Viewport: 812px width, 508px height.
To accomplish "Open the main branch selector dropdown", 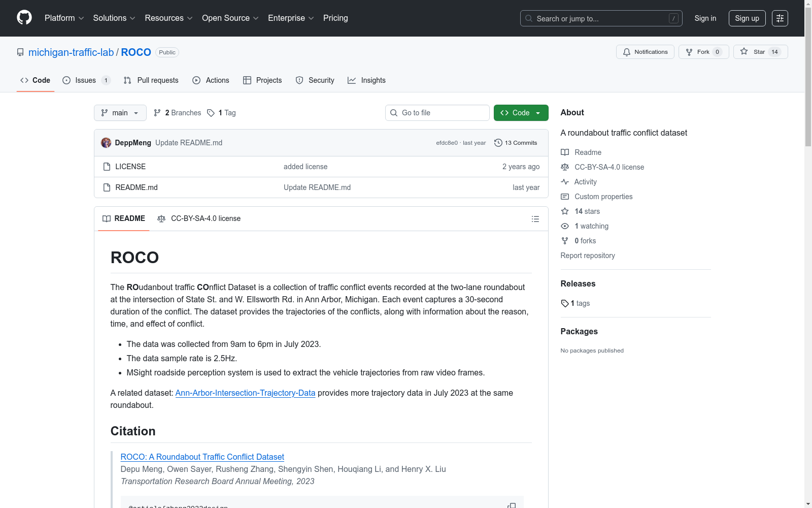I will tap(120, 113).
